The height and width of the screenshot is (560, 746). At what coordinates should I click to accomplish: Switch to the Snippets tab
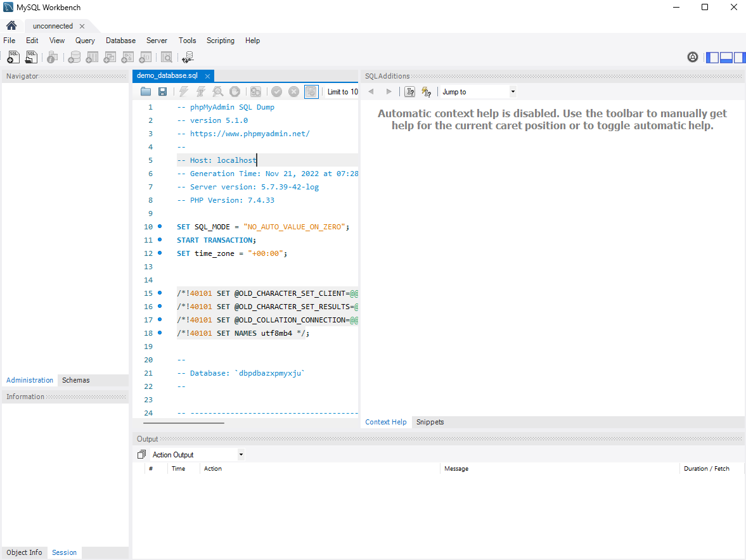(x=430, y=422)
